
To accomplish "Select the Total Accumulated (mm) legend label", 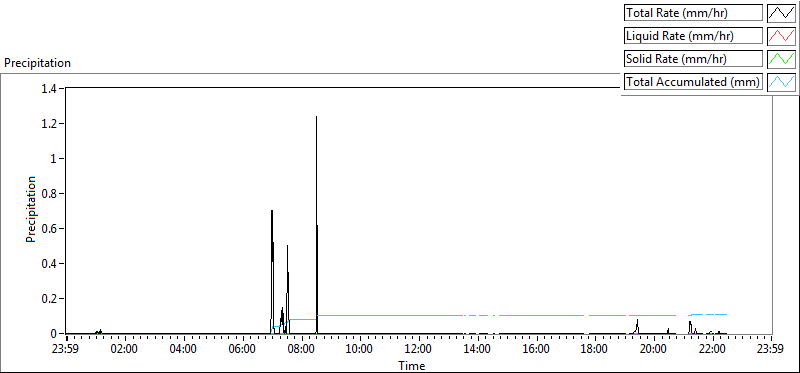I will pyautogui.click(x=693, y=82).
